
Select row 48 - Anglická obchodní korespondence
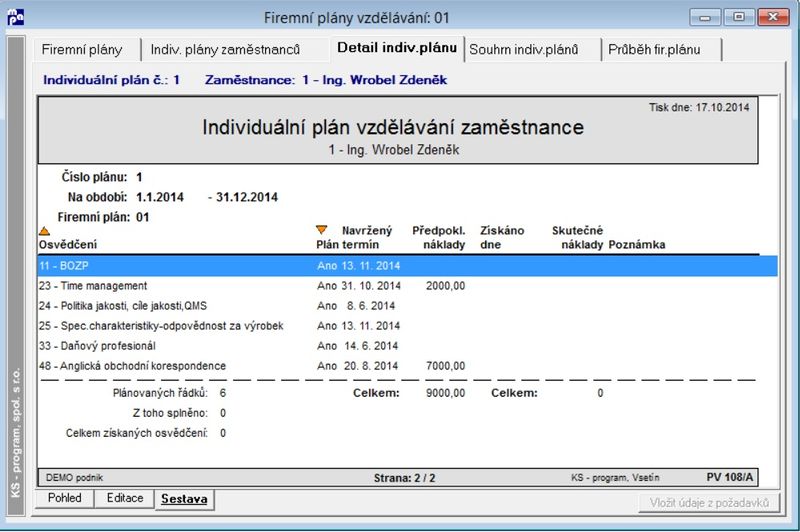(408, 366)
